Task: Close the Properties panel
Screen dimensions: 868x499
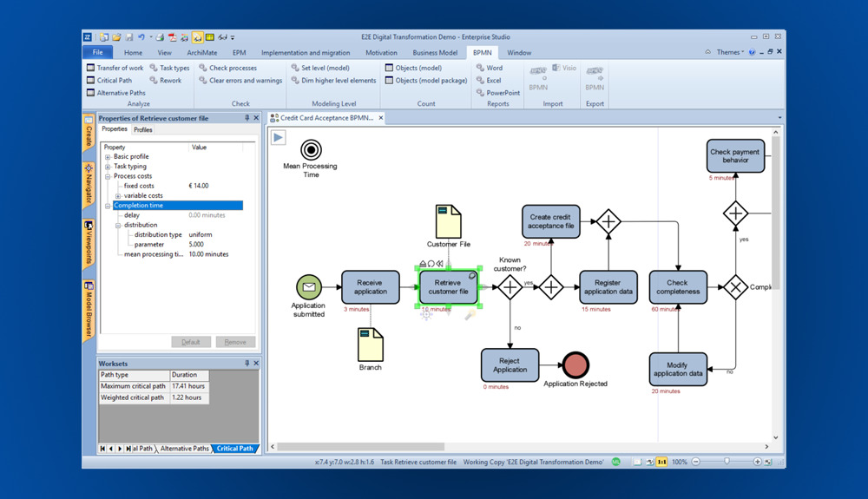Action: click(x=256, y=118)
